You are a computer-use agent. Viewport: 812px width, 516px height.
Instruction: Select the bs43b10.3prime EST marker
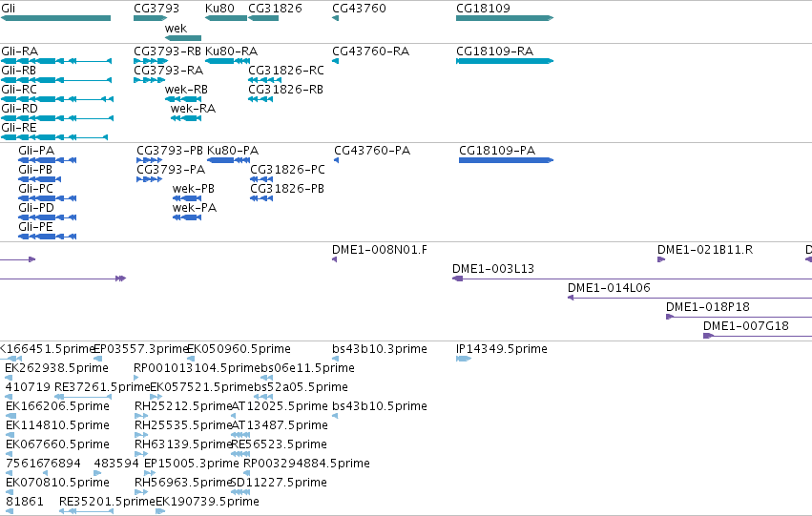335,360
